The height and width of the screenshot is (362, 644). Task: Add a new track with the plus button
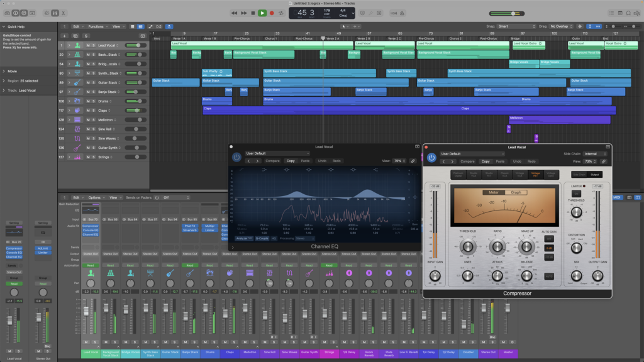[65, 36]
